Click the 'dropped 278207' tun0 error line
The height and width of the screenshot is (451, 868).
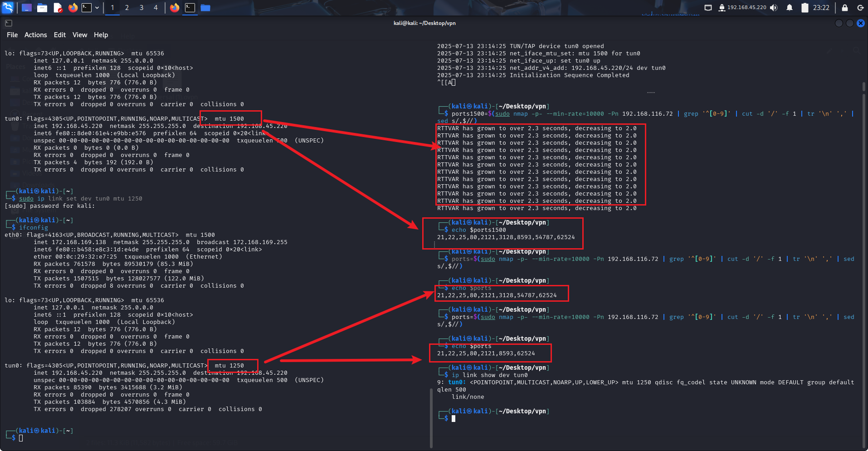point(148,409)
